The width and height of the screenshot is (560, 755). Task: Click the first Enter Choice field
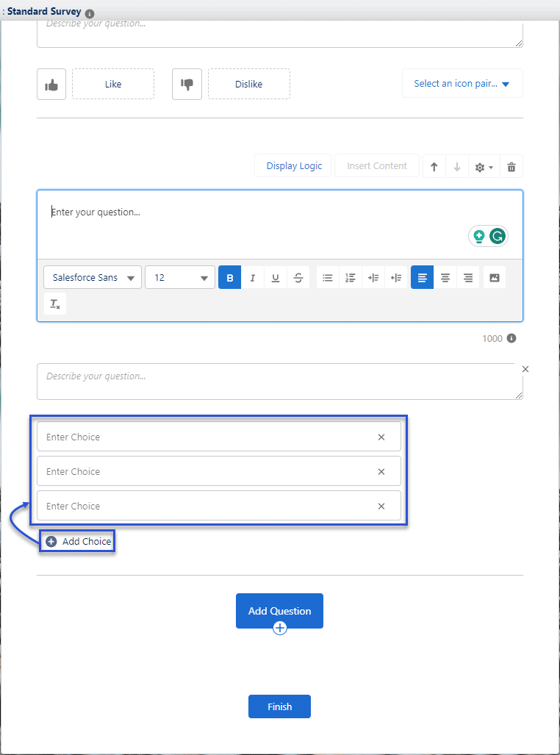[x=206, y=437]
